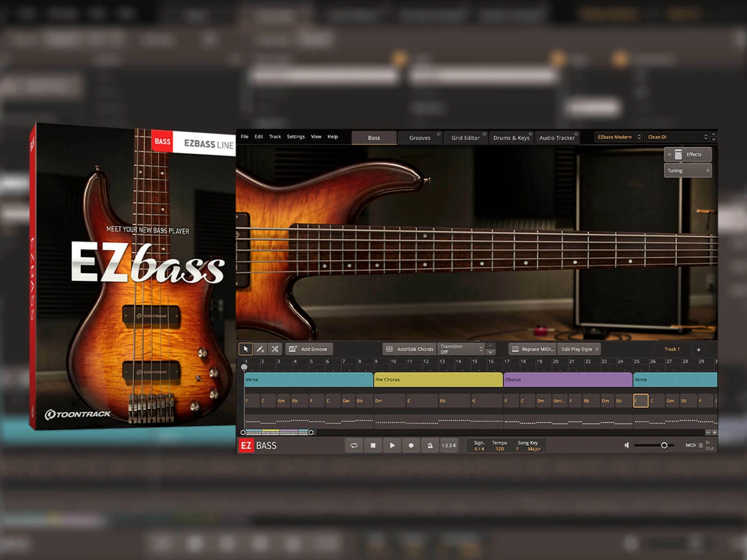Image resolution: width=747 pixels, height=560 pixels.
Task: Edit the 4/4 time signature
Action: tap(479, 449)
